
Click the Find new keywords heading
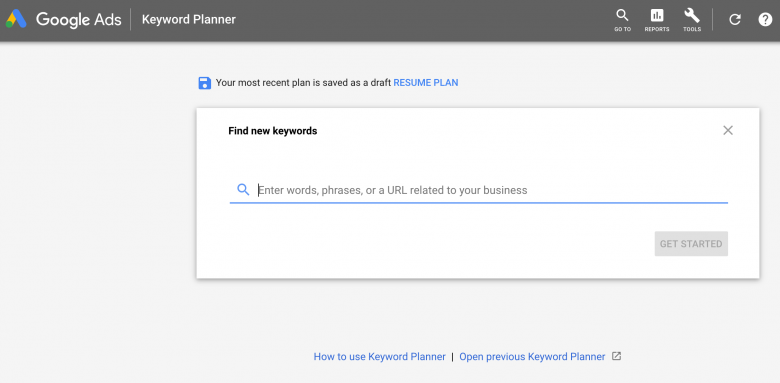point(273,131)
